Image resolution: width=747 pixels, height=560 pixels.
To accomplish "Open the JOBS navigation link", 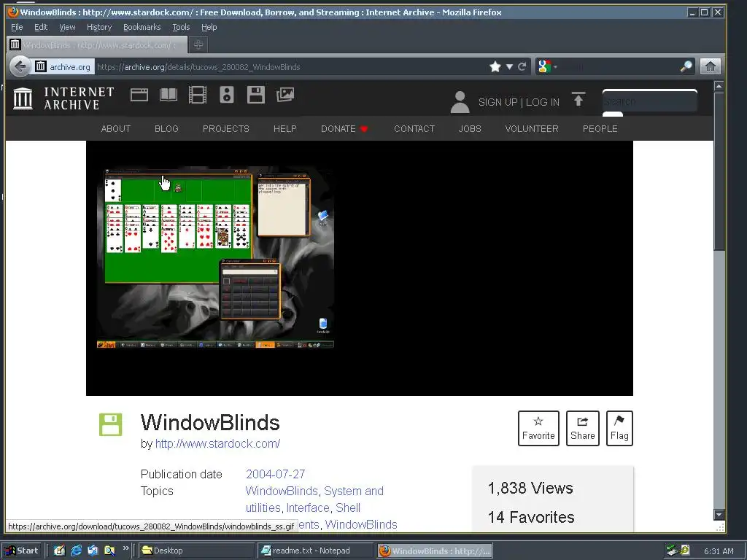I will point(470,129).
